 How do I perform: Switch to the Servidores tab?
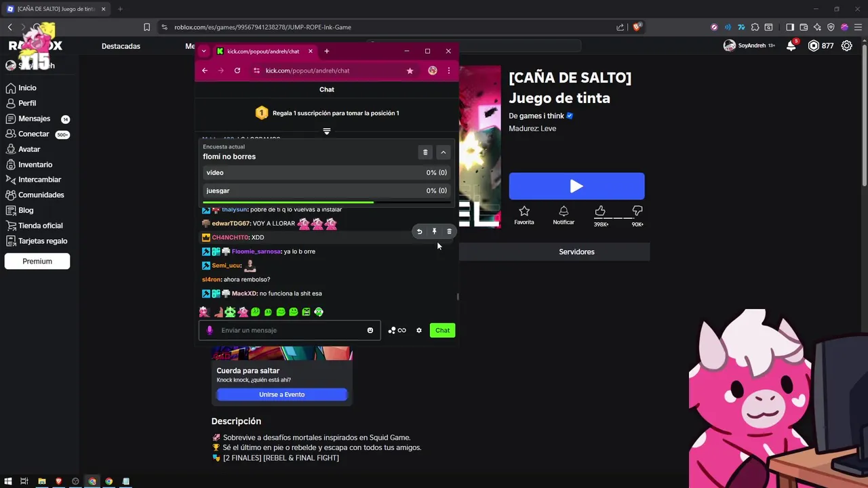pyautogui.click(x=576, y=252)
